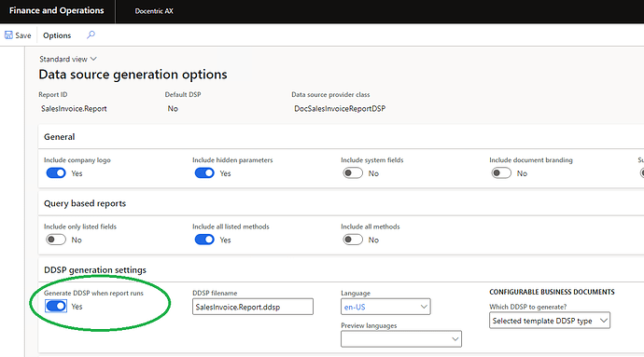Collapse the General section header
Image resolution: width=644 pixels, height=357 pixels.
[x=59, y=137]
